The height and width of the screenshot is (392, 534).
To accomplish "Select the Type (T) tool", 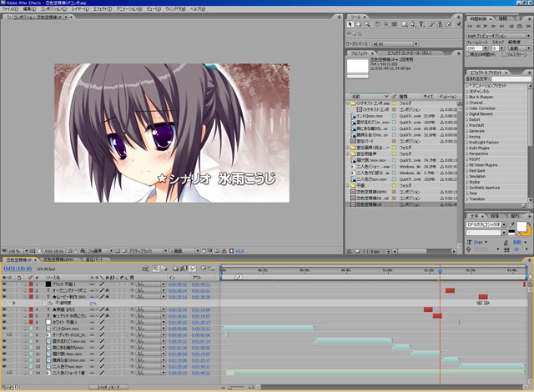I will (421, 24).
